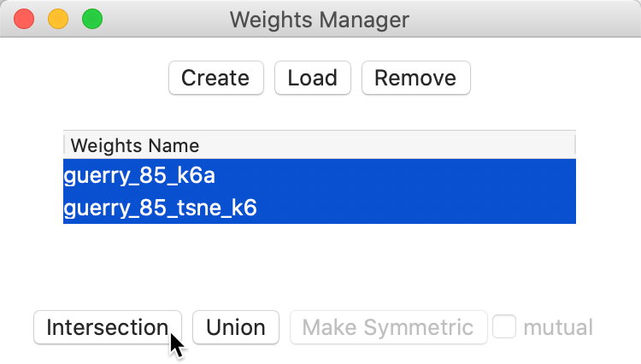Click the Weights Manager title text

(320, 19)
